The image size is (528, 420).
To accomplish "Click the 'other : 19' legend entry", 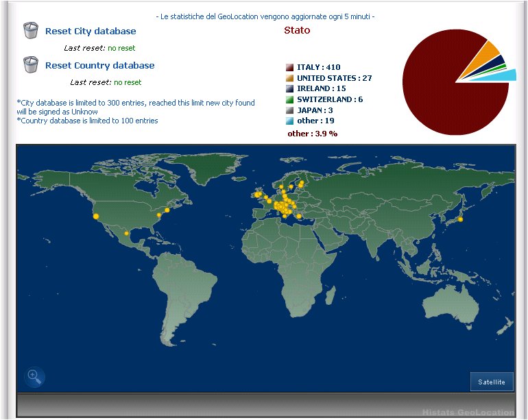I will pos(315,121).
